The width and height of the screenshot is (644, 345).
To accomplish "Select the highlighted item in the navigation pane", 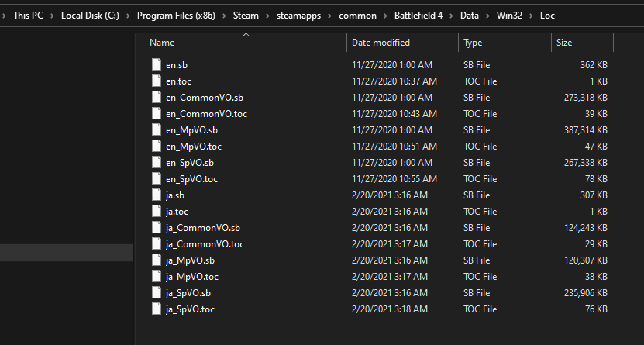I will tap(67, 253).
